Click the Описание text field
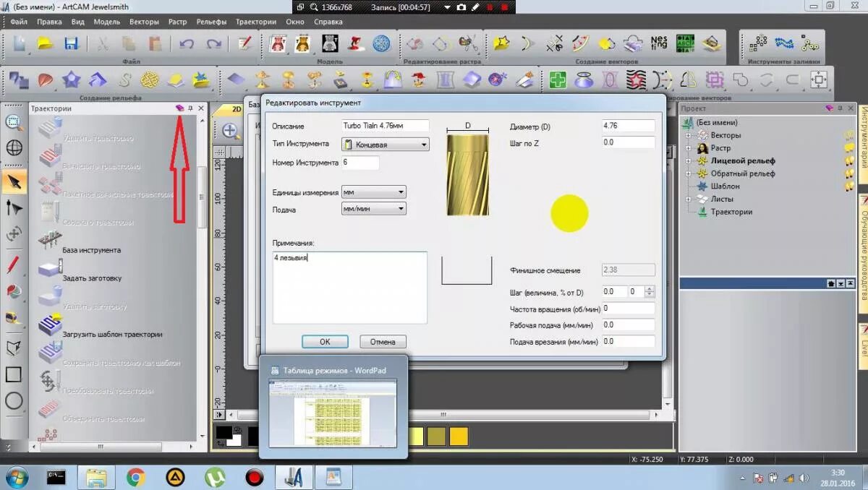868x490 pixels. pyautogui.click(x=386, y=126)
